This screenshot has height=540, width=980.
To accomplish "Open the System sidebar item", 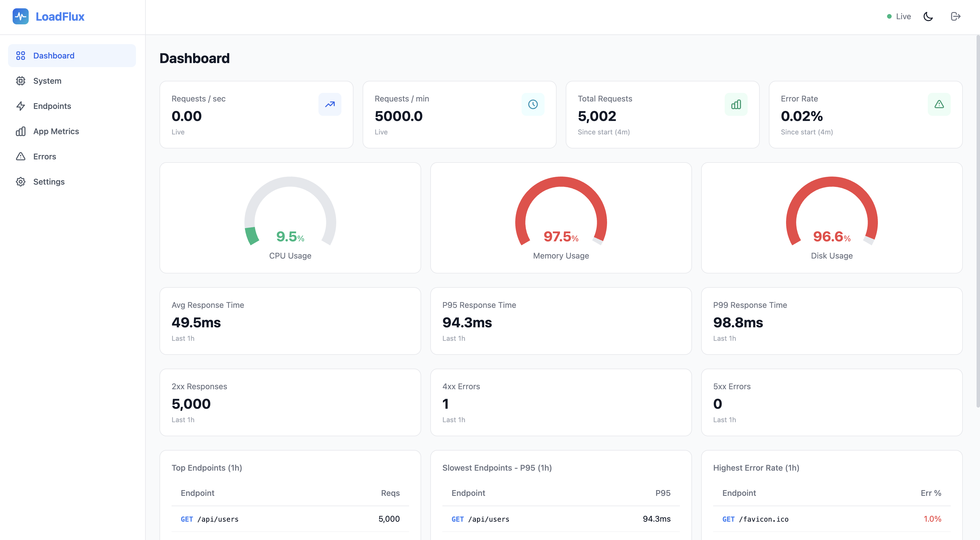I will click(x=72, y=81).
